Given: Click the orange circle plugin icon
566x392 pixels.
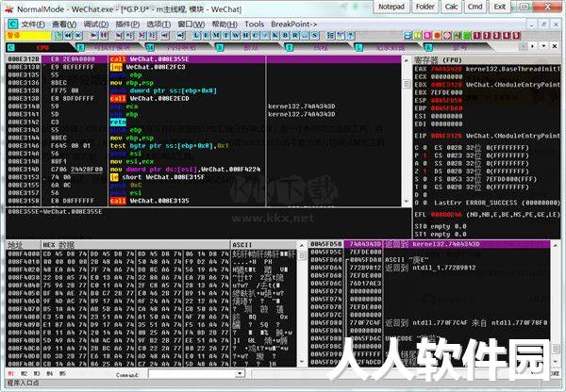Looking at the screenshot, I should [x=437, y=36].
